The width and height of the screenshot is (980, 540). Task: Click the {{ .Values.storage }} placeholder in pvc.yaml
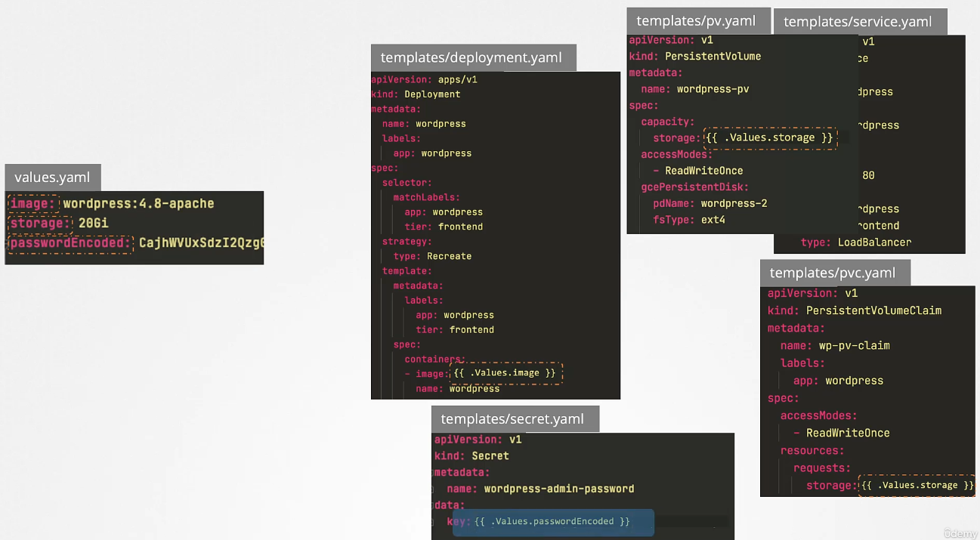(917, 486)
